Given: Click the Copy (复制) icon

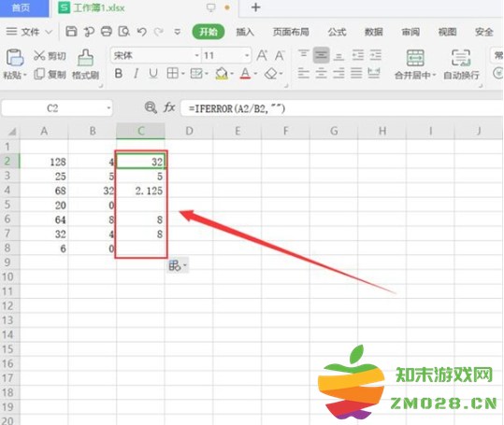Looking at the screenshot, I should pos(39,74).
